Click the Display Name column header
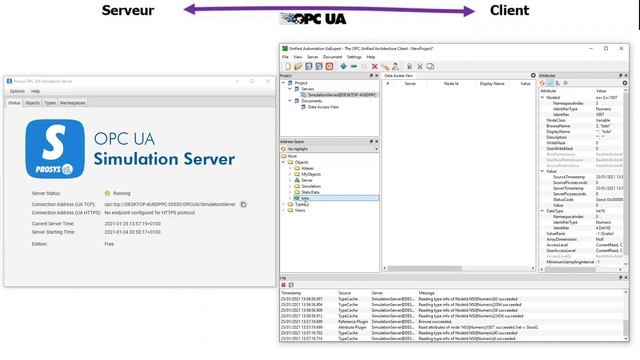This screenshot has height=360, width=640. (492, 84)
